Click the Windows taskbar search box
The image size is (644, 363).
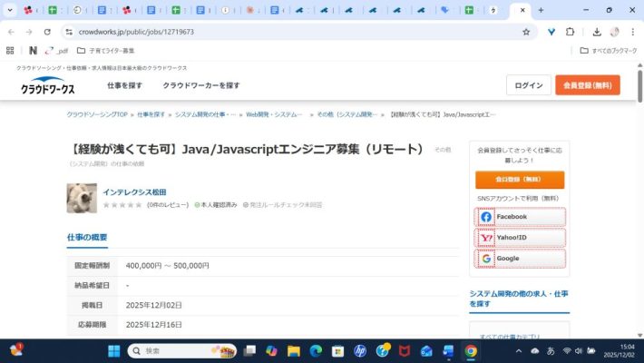(x=182, y=350)
